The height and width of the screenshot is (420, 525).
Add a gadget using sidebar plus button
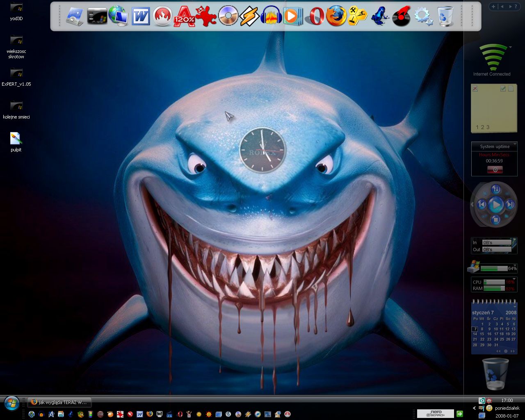point(493,7)
